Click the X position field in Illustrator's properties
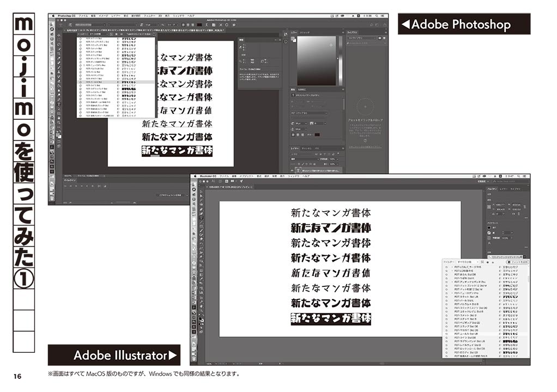The image size is (557, 392). pyautogui.click(x=500, y=205)
